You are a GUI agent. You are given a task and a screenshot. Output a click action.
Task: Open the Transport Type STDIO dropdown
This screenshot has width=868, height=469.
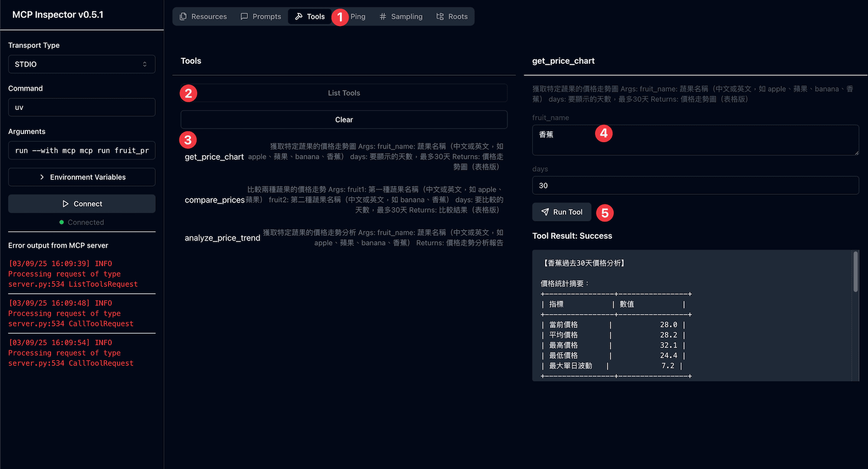(x=81, y=64)
